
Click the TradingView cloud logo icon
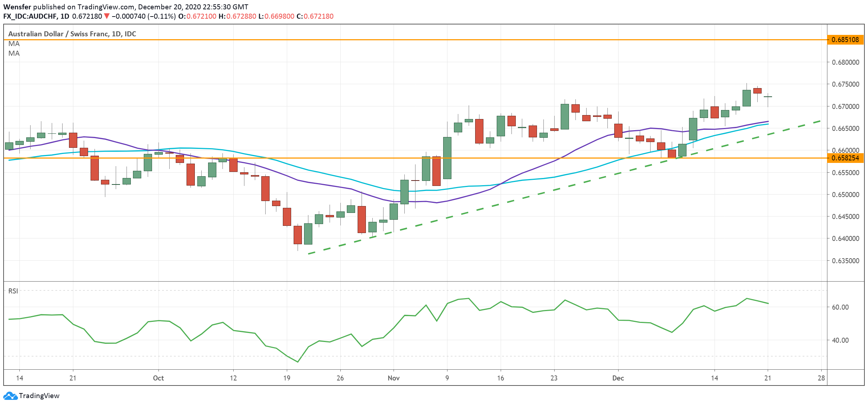click(x=10, y=396)
